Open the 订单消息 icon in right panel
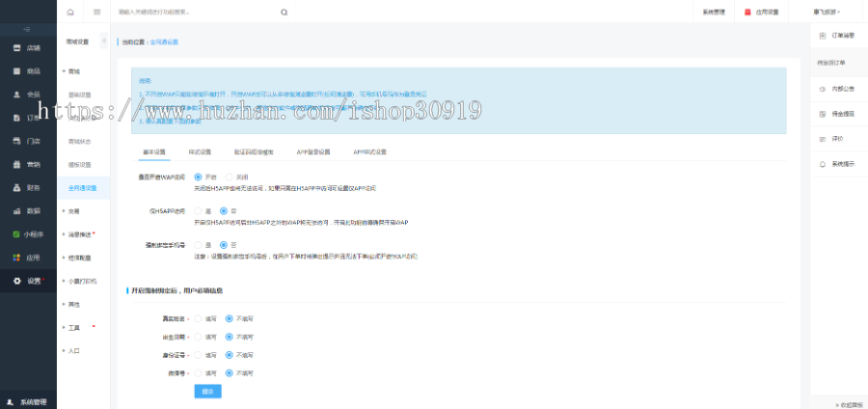The height and width of the screenshot is (409, 868). [x=823, y=36]
